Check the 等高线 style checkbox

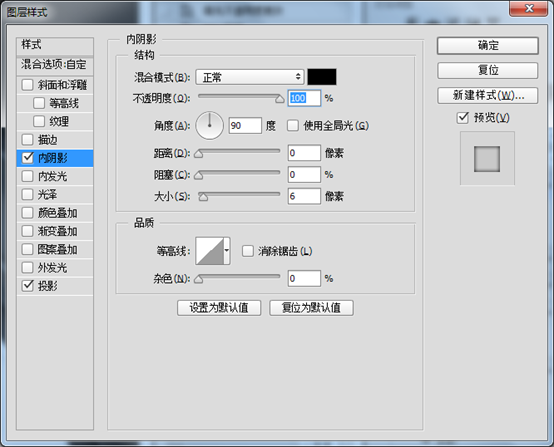pyautogui.click(x=39, y=103)
